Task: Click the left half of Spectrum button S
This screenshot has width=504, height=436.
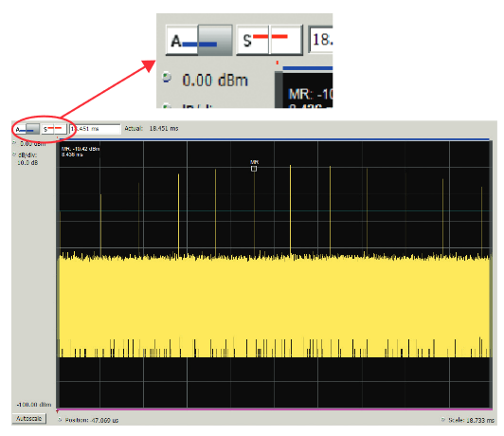Action: (48, 129)
